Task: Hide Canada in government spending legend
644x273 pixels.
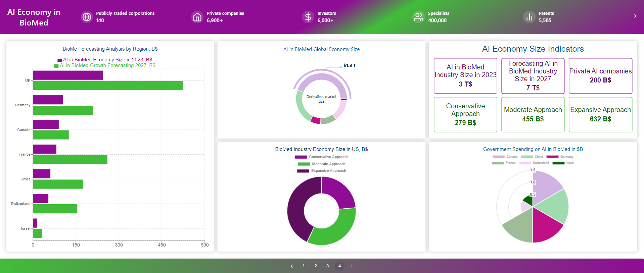Action: pos(505,157)
